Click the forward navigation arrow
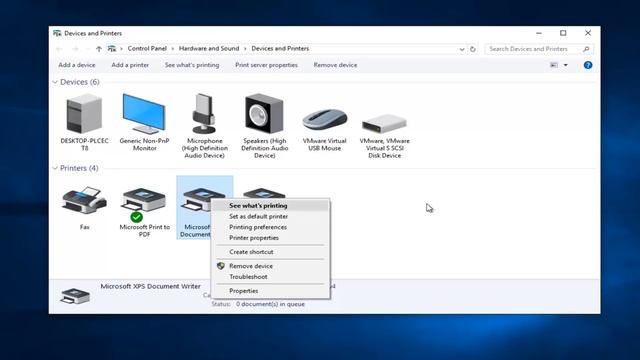The width and height of the screenshot is (640, 360). (75, 49)
